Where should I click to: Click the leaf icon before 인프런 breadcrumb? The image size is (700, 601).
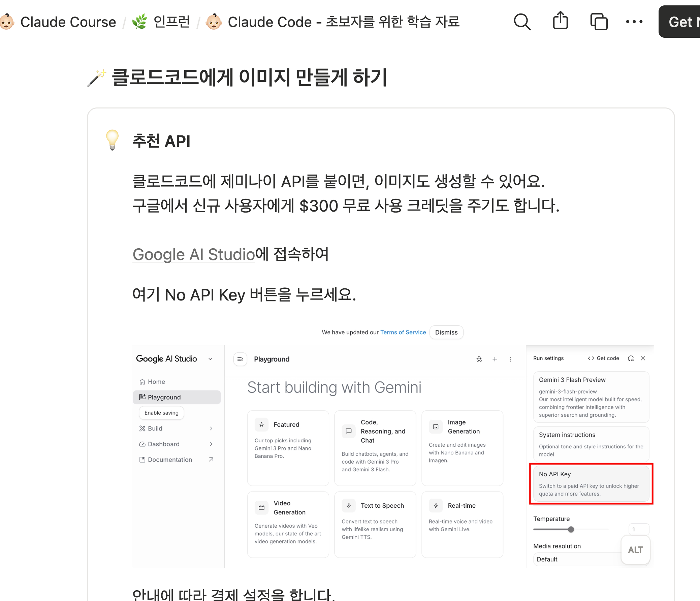pyautogui.click(x=139, y=22)
